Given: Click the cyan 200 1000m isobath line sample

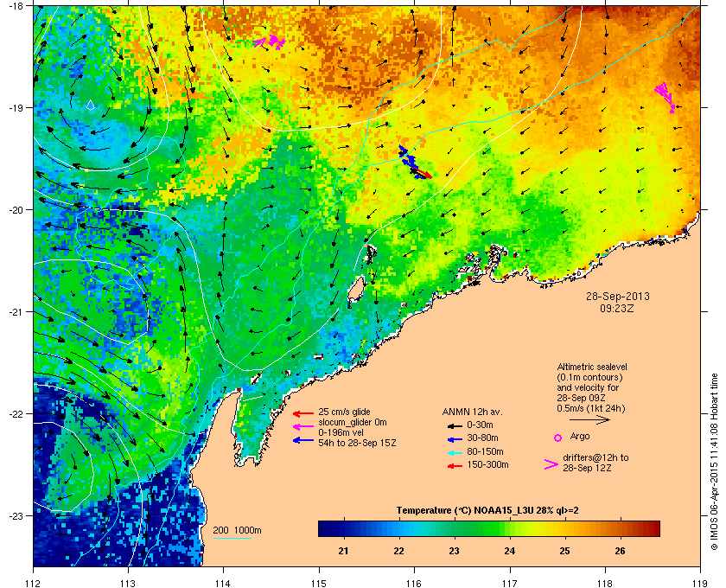Looking at the screenshot, I should 232,539.
